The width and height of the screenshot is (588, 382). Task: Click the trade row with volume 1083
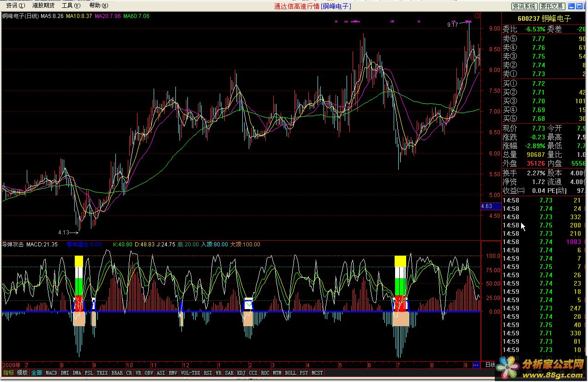[x=544, y=242]
